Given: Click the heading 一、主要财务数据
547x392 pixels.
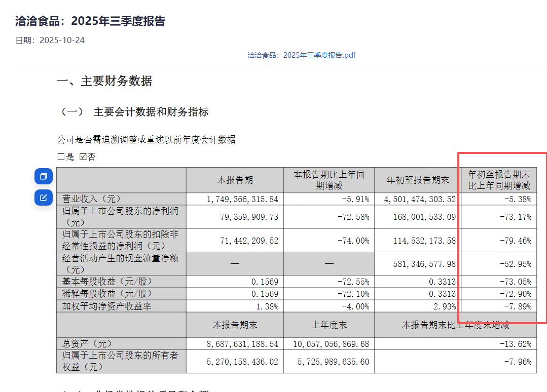Looking at the screenshot, I should [104, 81].
